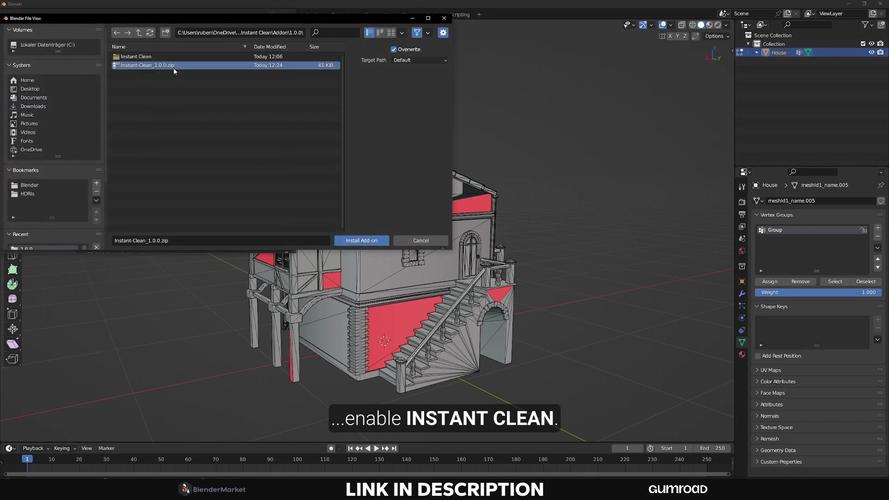Screen dimensions: 889x500
Task: Assign vertices to vertex group
Action: (769, 281)
